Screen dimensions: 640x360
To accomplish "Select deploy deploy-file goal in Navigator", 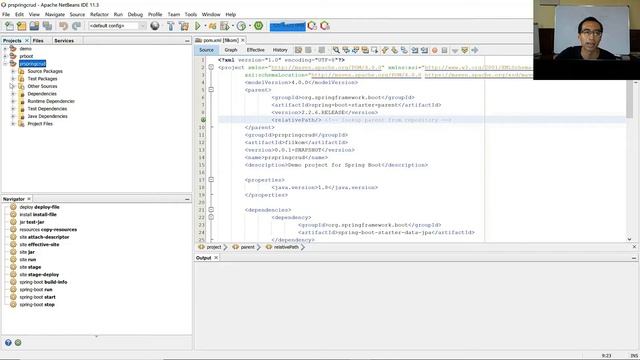I will (x=39, y=207).
